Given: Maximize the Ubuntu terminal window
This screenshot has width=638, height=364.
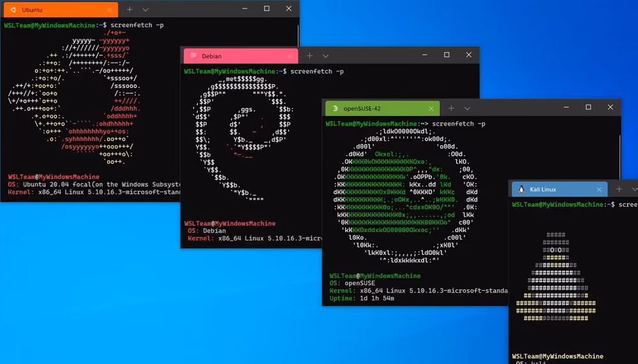Looking at the screenshot, I should pos(267,8).
